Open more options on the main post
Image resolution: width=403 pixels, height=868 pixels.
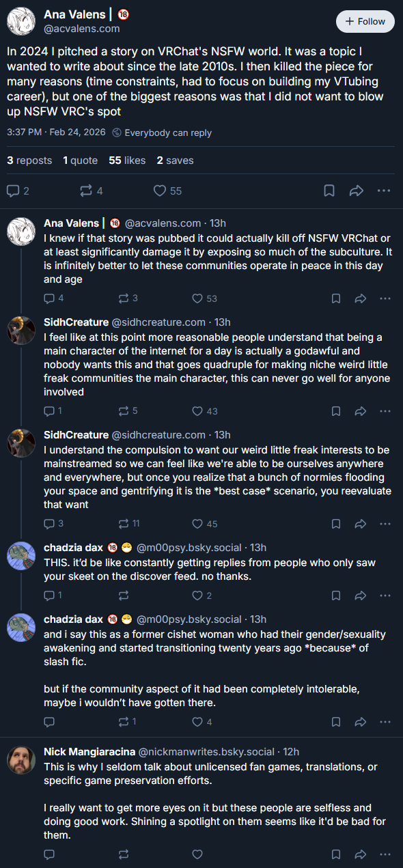[383, 191]
